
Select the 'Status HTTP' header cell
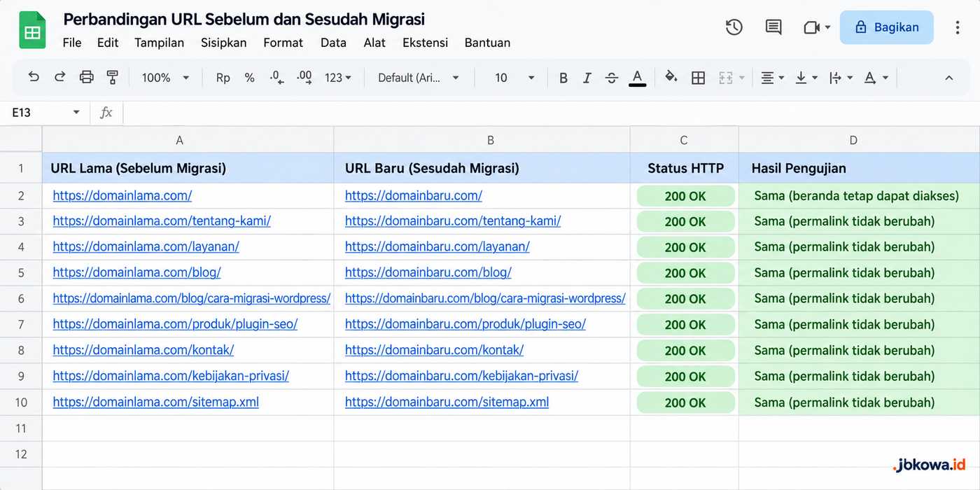(x=684, y=168)
